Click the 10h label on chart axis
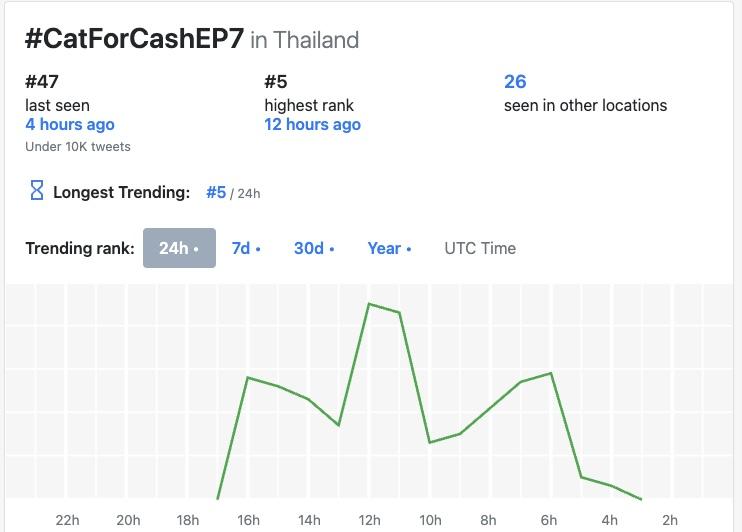Image resolution: width=742 pixels, height=532 pixels. [x=430, y=519]
